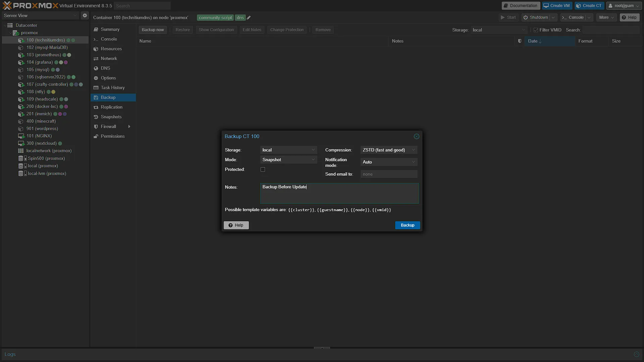Click VM icon for 300 (nextcloud)

point(21,143)
